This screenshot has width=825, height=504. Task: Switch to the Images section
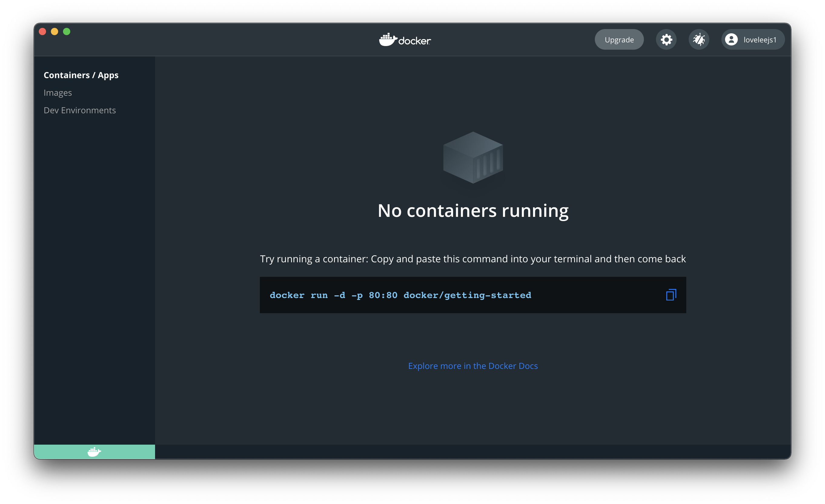[x=58, y=93]
